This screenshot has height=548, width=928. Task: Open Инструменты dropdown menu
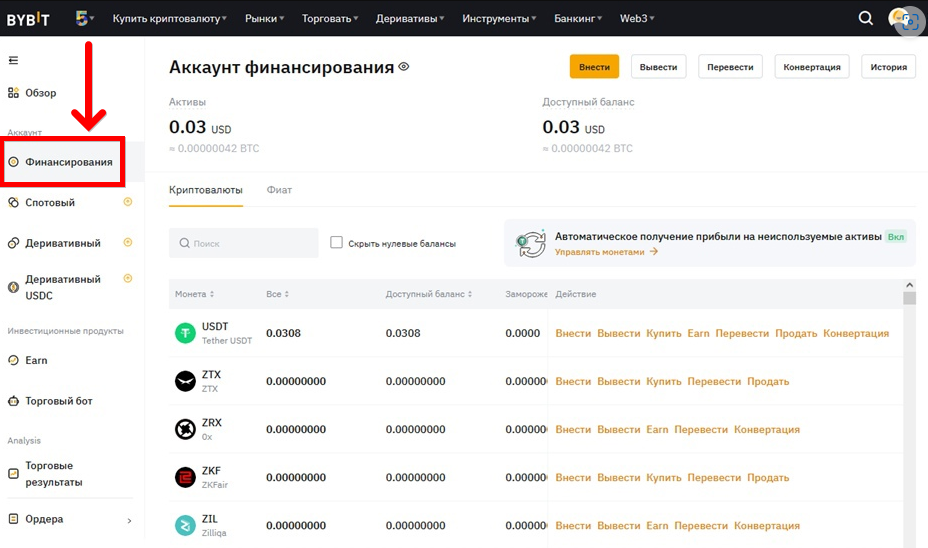click(x=499, y=18)
